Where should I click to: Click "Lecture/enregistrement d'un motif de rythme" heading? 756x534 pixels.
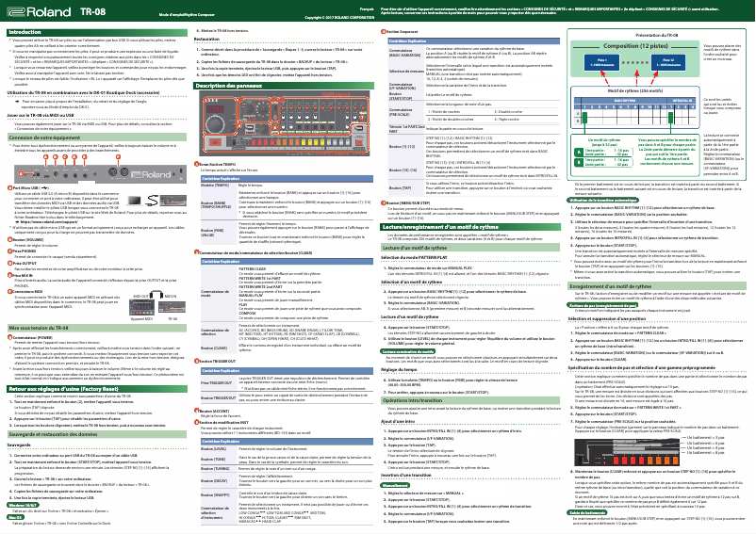click(x=440, y=227)
